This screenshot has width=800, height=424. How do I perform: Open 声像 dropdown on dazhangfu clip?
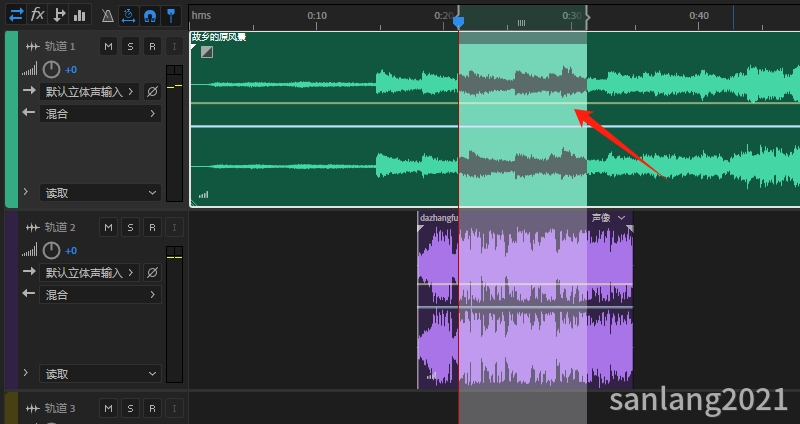[x=622, y=217]
